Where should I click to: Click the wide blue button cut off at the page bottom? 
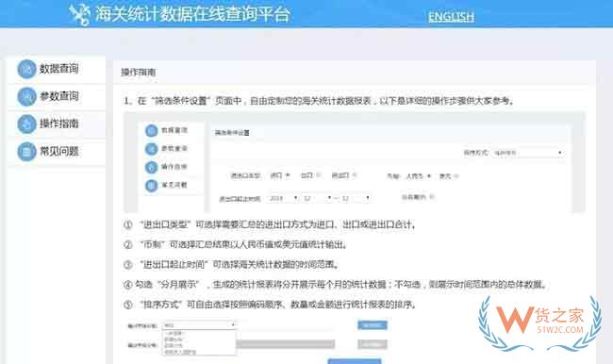[355, 361]
